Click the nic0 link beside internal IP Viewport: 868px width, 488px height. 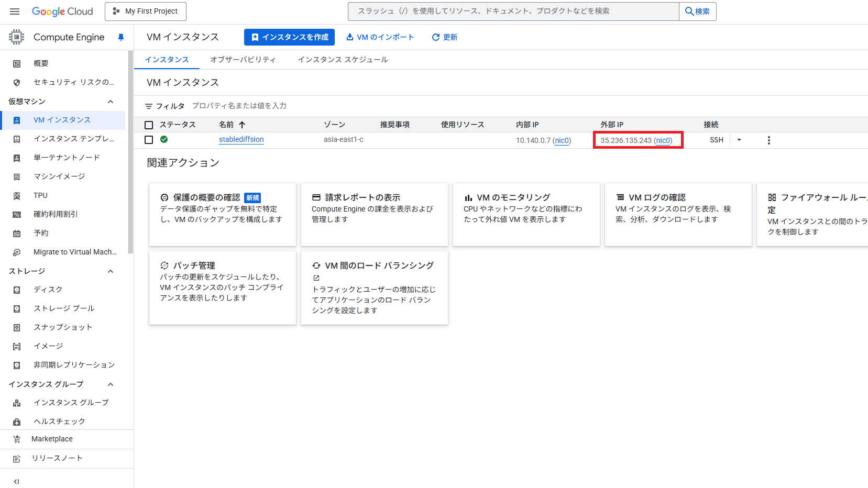point(562,140)
